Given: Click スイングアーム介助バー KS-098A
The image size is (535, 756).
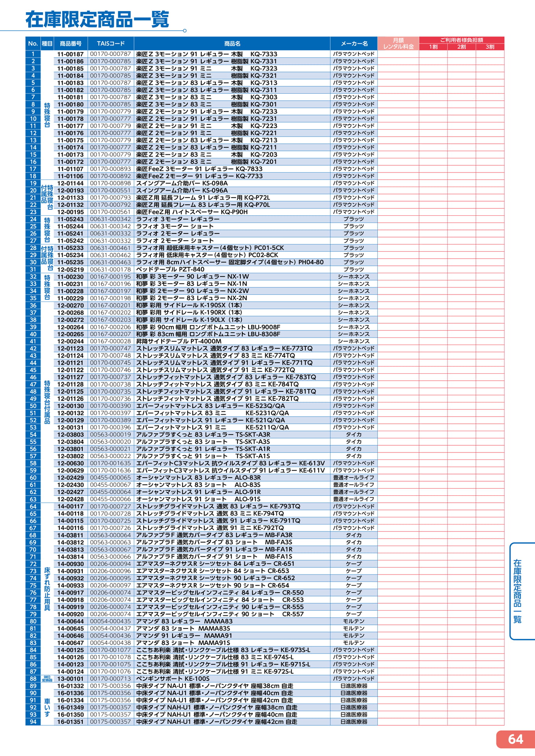Looking at the screenshot, I should (182, 183).
